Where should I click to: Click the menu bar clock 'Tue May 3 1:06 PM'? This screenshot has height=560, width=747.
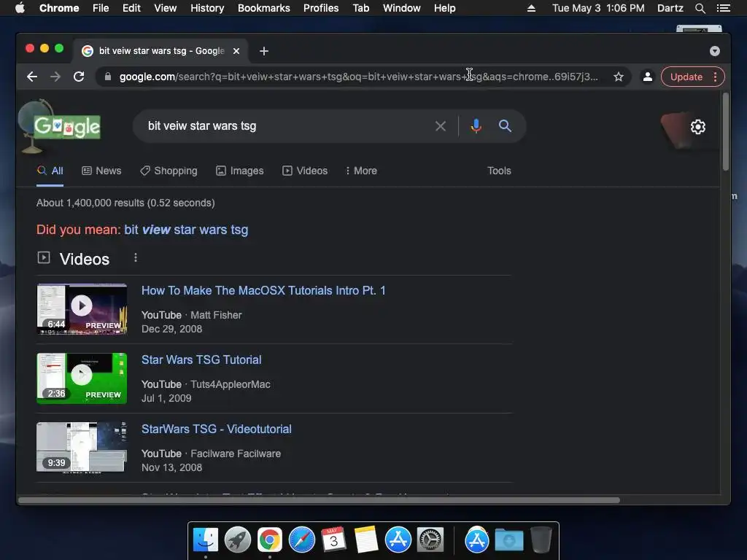click(598, 8)
